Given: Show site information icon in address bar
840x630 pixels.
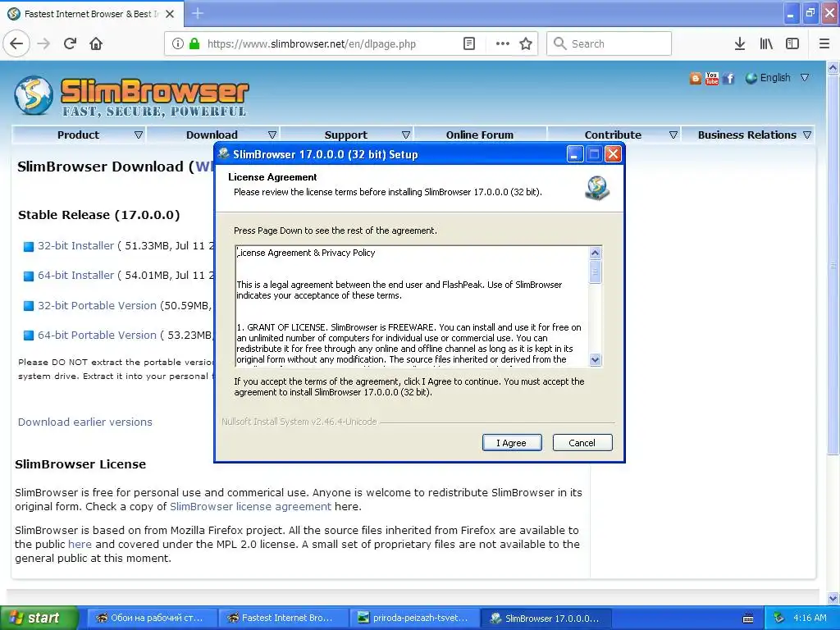Looking at the screenshot, I should coord(178,43).
